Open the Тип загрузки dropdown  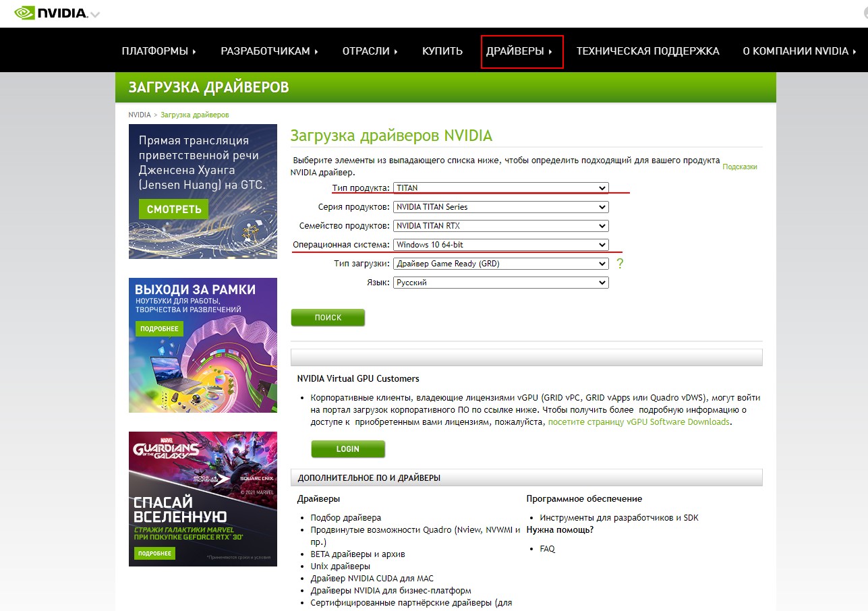[500, 264]
